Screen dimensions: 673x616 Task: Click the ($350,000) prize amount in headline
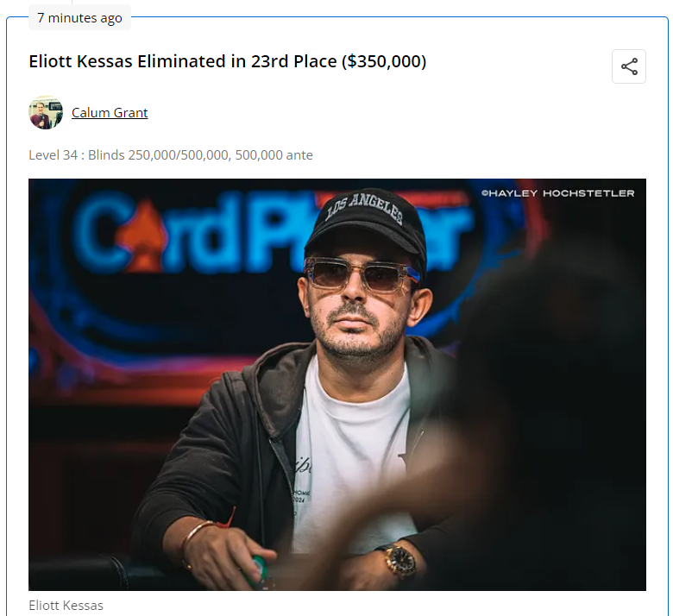[x=384, y=61]
